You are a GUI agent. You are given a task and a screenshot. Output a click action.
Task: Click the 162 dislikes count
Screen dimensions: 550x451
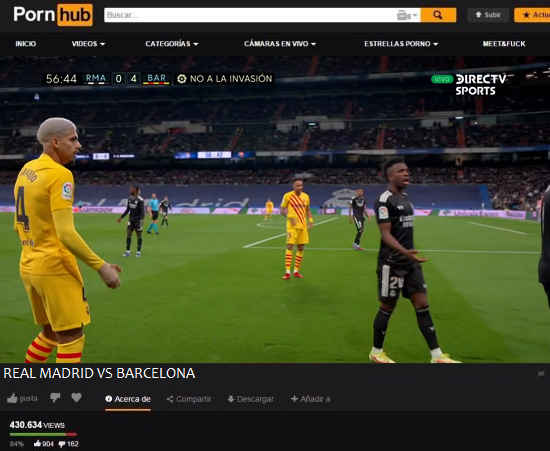tap(68, 444)
